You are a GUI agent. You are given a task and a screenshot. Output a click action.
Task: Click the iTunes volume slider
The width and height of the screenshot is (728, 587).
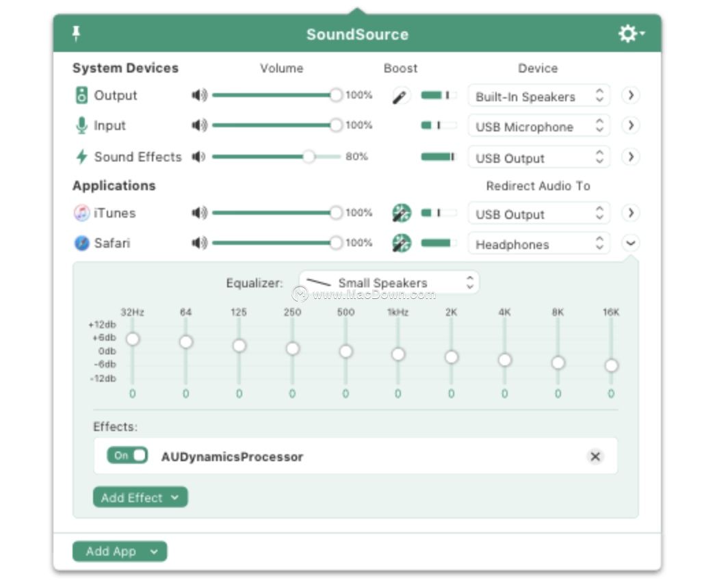click(277, 213)
